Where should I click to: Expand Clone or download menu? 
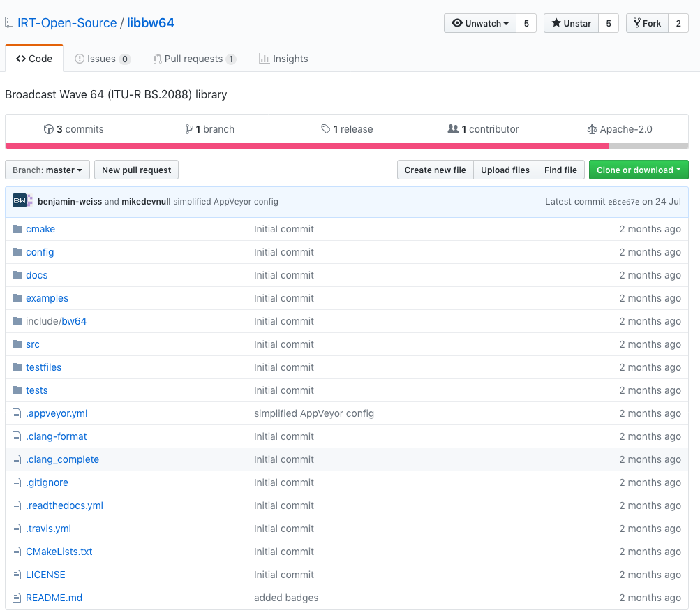(x=639, y=170)
